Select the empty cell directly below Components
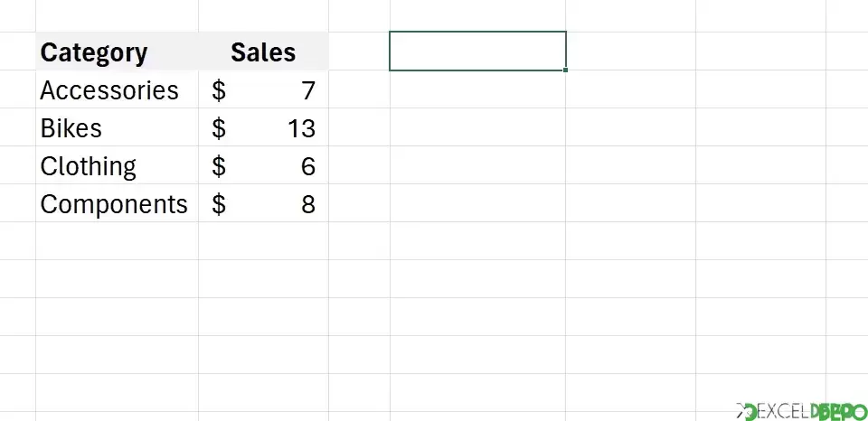Image resolution: width=868 pixels, height=421 pixels. click(x=117, y=240)
